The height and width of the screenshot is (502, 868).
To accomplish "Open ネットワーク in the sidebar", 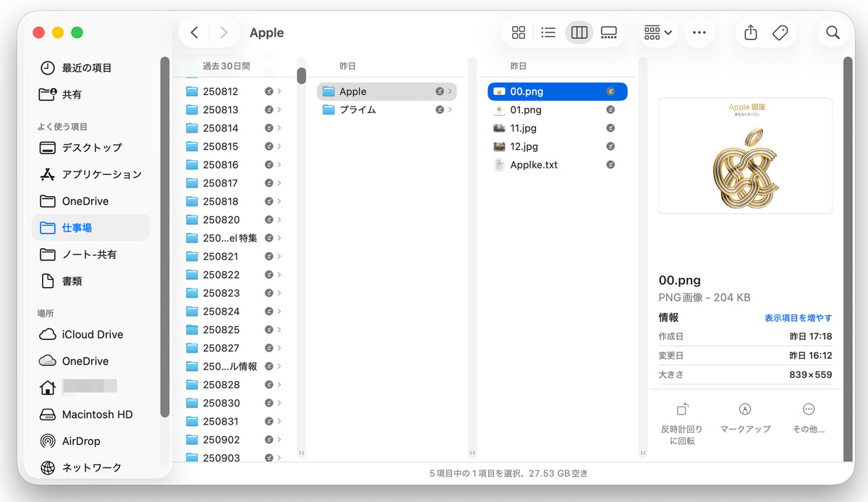I will [90, 468].
